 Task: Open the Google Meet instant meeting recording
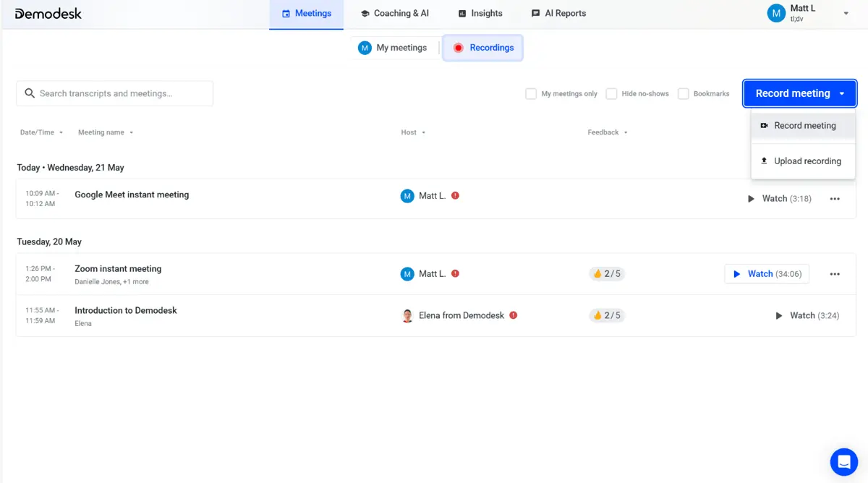coord(132,195)
